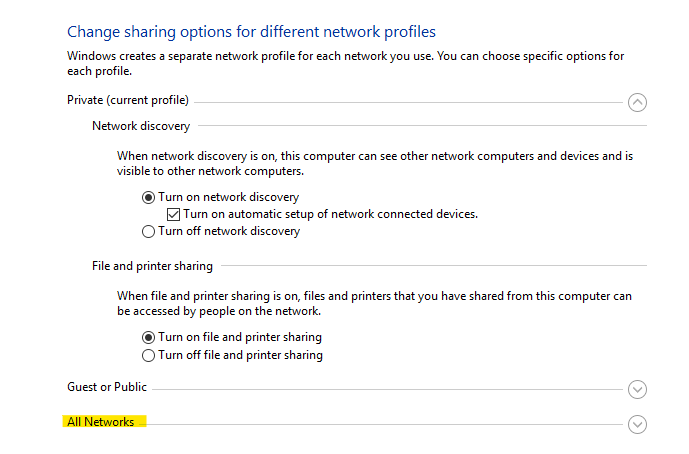Viewport: 689px width, 454px height.
Task: Click the Windows creates separate network profile text
Action: (345, 63)
